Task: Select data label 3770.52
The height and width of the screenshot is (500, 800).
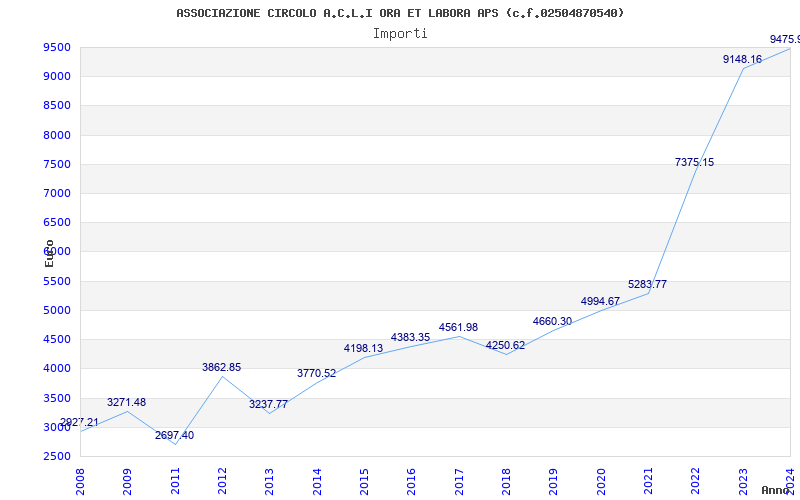Action: click(x=316, y=373)
